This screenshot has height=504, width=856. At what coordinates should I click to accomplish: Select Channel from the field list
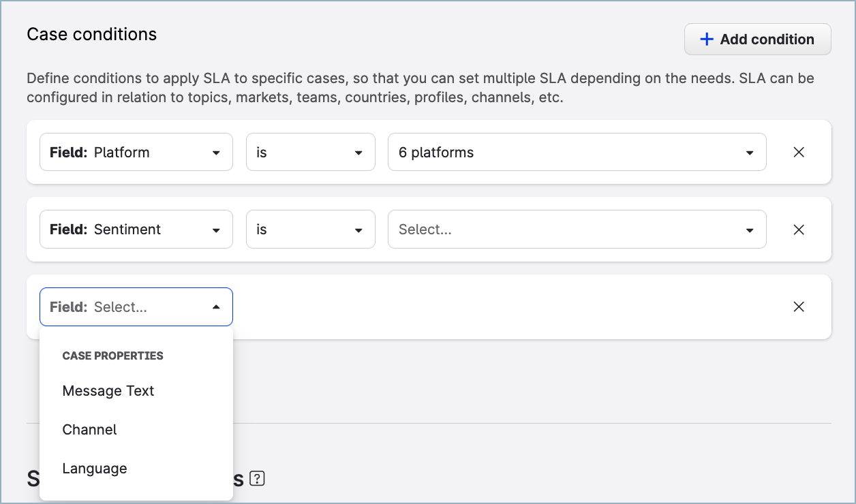coord(90,430)
